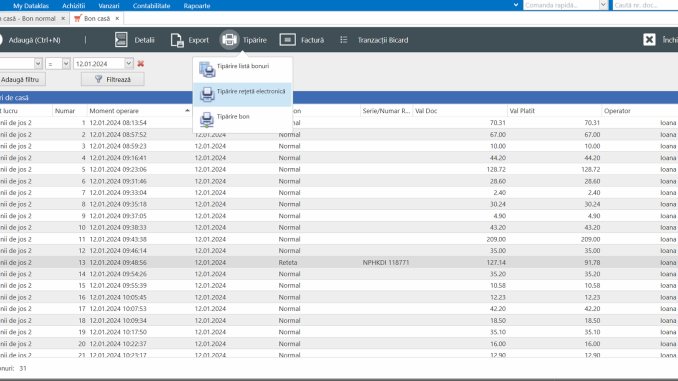678x381 pixels.
Task: Choose Tipărire bon menu entry
Action: click(243, 120)
